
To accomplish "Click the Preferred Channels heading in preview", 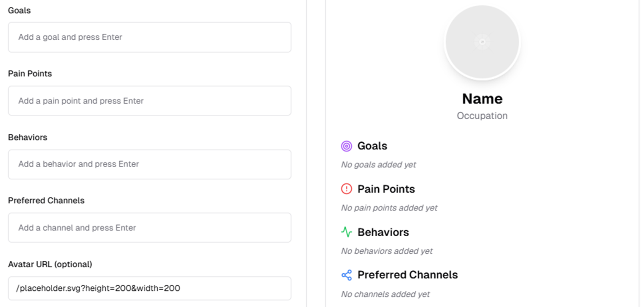I will 407,275.
